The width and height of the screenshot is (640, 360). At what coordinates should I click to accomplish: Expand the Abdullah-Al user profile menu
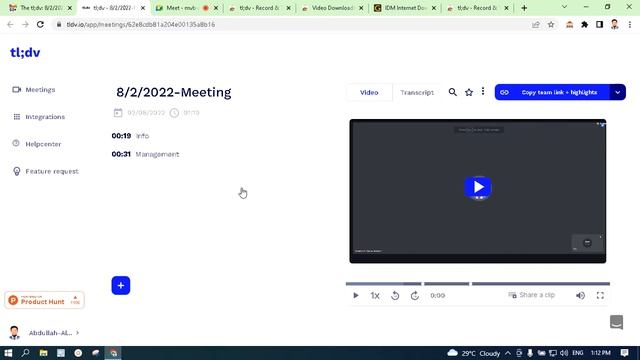coord(44,333)
